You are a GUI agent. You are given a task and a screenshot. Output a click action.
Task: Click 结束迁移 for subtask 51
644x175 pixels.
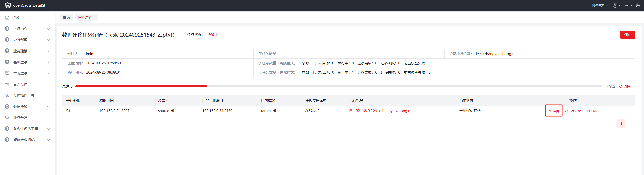pos(573,111)
